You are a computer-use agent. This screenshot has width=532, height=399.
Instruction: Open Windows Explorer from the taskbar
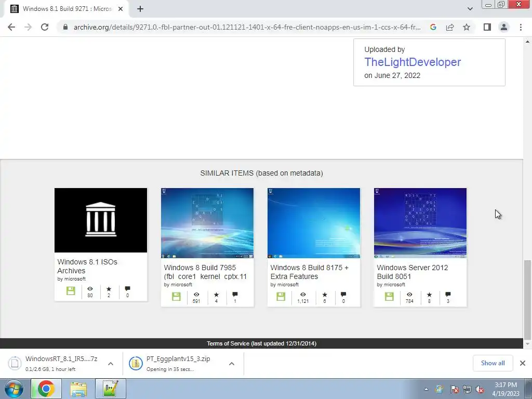point(78,389)
